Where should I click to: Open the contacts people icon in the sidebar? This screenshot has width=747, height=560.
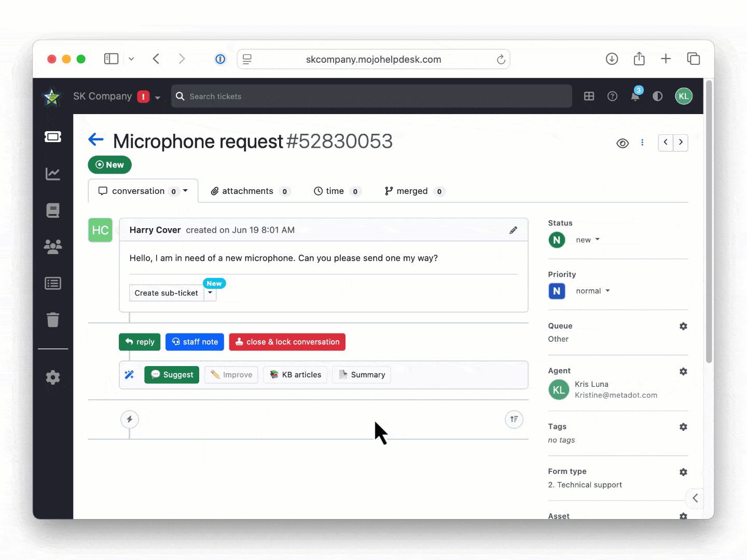point(52,247)
